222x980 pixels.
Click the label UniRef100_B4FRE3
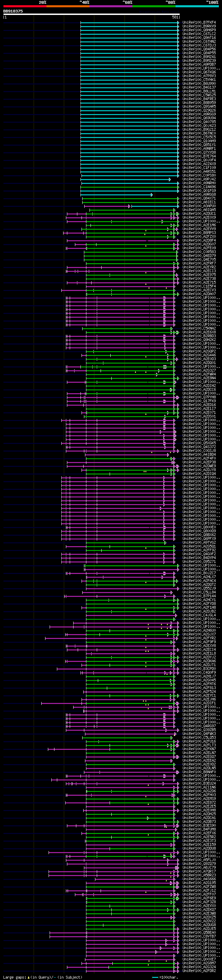coord(199,99)
